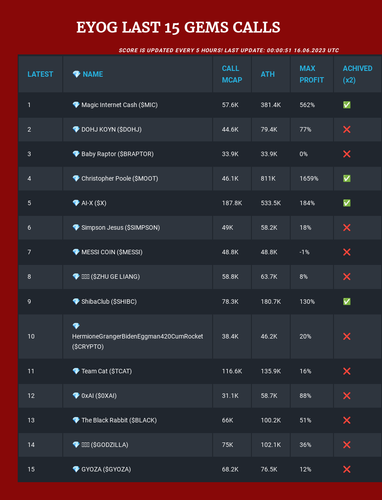Select the Christopher Poole ($MOOT) name
The height and width of the screenshot is (500, 382).
pos(120,178)
